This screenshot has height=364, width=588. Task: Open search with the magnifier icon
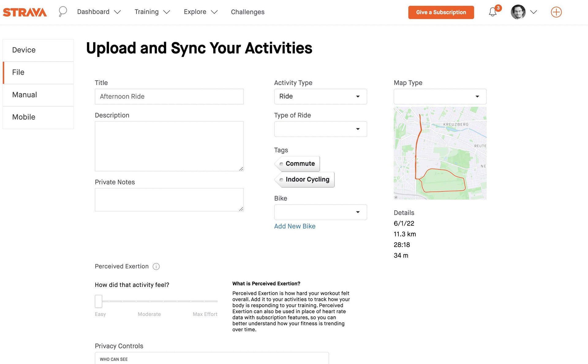tap(63, 12)
